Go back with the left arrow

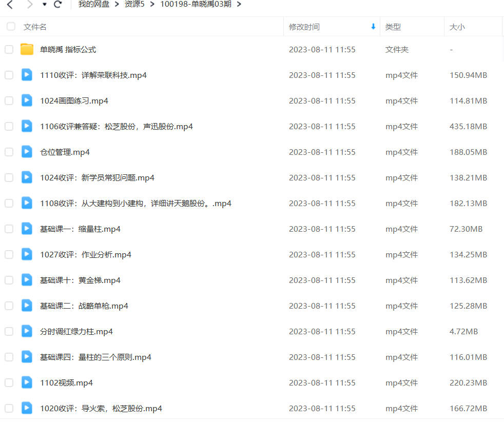pos(10,5)
